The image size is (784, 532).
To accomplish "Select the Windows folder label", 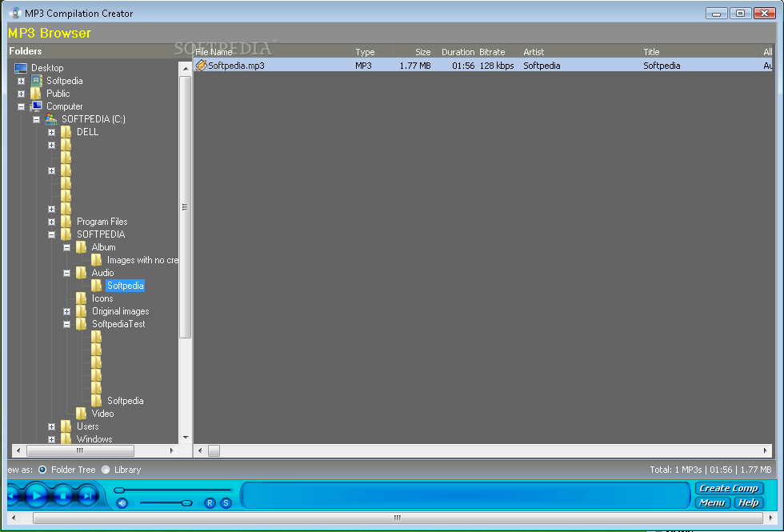I will tap(94, 439).
